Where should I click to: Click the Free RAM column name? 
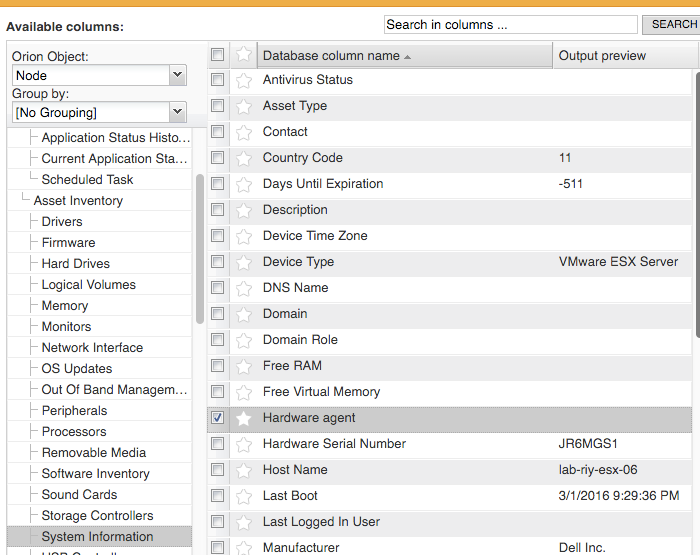click(292, 366)
